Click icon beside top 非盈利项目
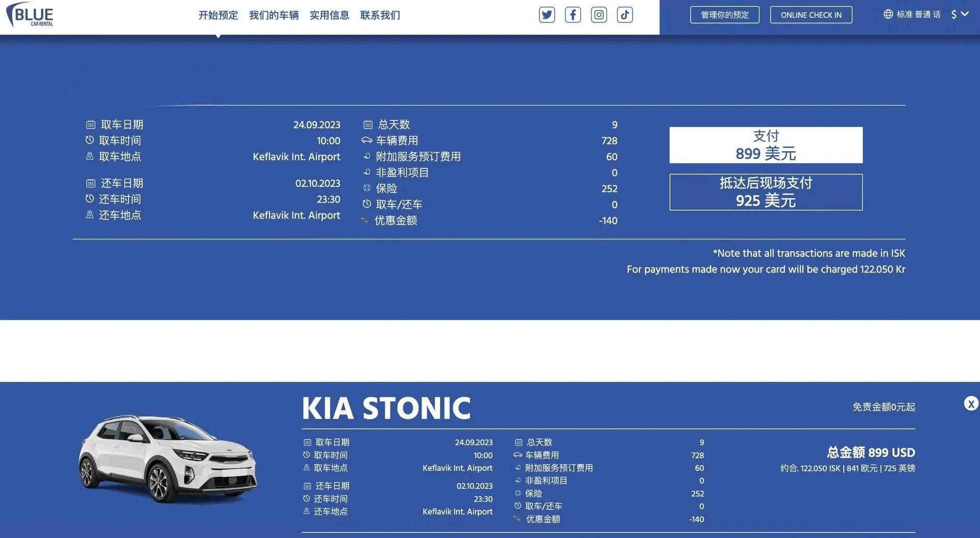Screen dimensions: 980x538 pos(367,172)
